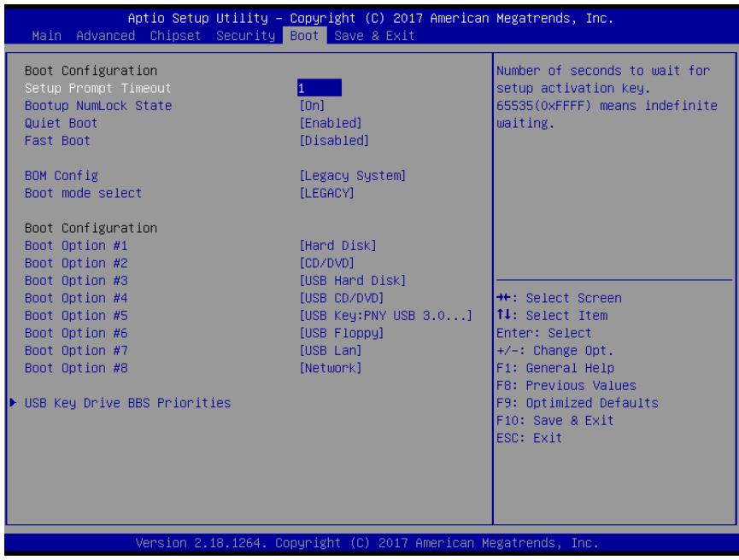
Task: Toggle Fast Boot [Disabled] setting
Action: [334, 140]
